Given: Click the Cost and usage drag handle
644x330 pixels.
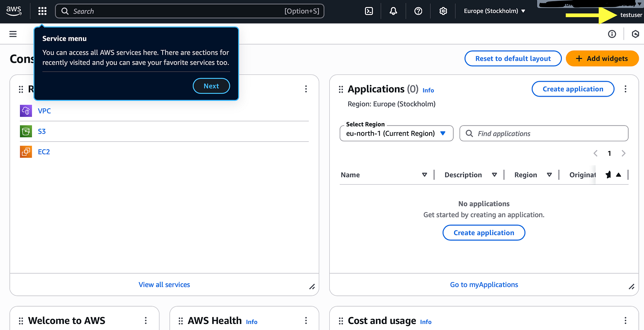Looking at the screenshot, I should pyautogui.click(x=341, y=321).
